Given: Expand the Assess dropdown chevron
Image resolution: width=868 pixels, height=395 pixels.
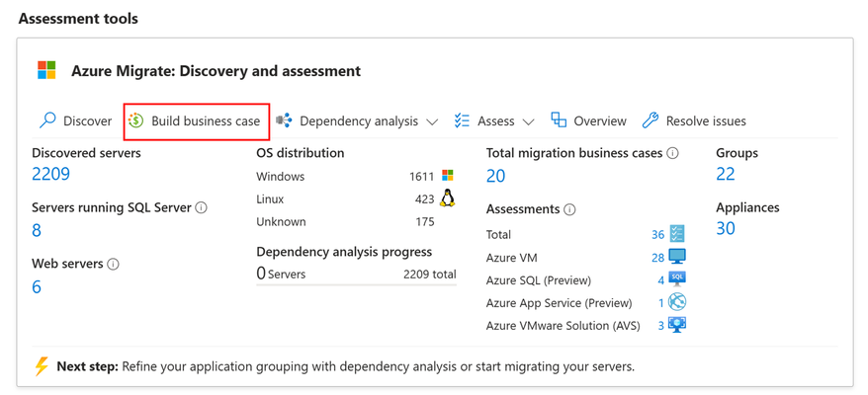Looking at the screenshot, I should pyautogui.click(x=528, y=121).
